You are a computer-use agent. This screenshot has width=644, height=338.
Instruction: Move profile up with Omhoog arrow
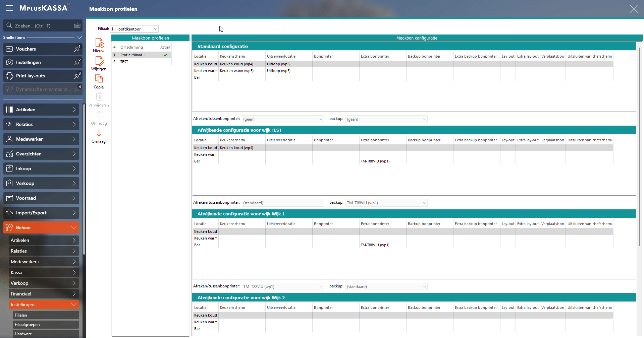[x=99, y=115]
